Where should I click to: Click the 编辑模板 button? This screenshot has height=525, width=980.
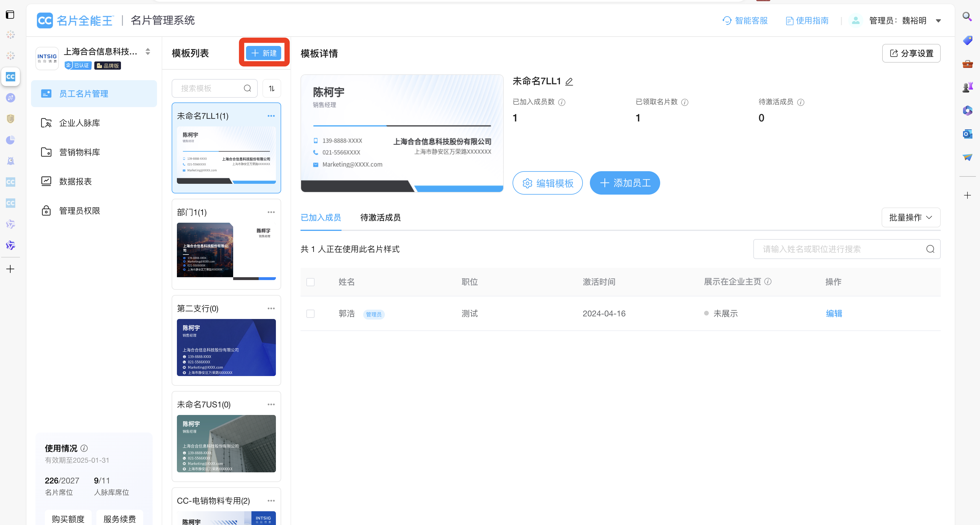pyautogui.click(x=548, y=183)
